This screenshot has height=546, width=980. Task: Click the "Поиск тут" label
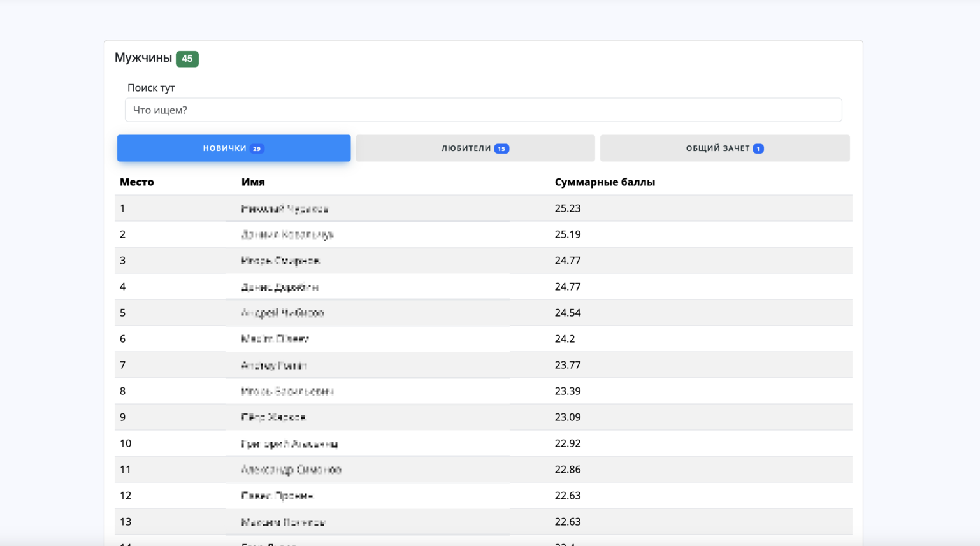click(151, 88)
